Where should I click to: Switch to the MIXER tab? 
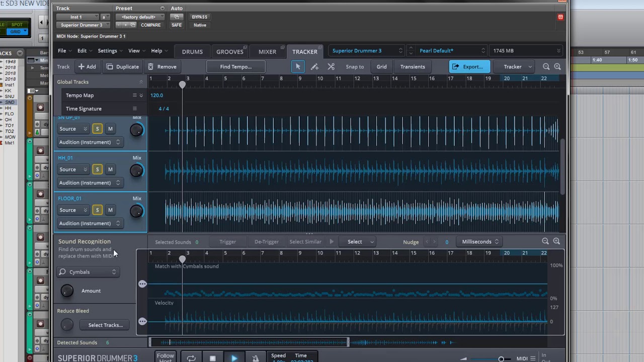267,52
